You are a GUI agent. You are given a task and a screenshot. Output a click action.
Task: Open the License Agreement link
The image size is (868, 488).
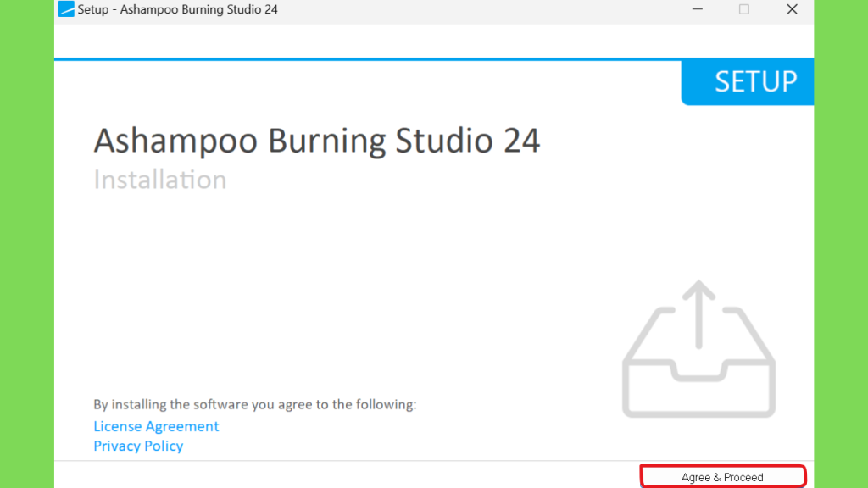pos(156,426)
